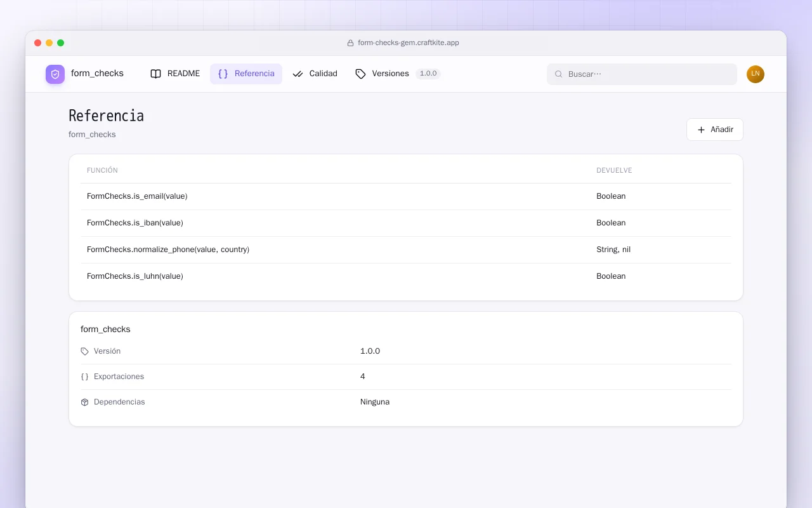Open the README tab

pos(175,74)
